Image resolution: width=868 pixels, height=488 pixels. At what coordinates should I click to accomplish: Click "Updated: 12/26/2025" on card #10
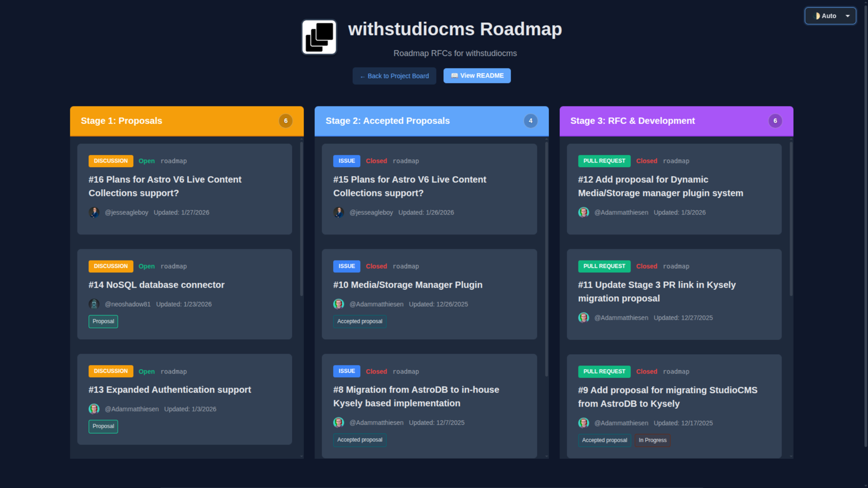(x=438, y=305)
